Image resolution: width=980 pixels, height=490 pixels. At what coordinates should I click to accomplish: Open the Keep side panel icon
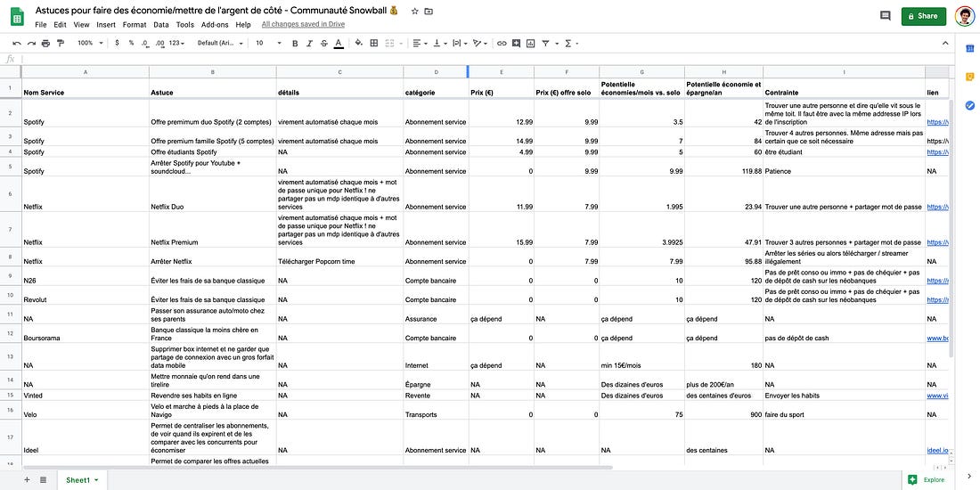click(970, 77)
